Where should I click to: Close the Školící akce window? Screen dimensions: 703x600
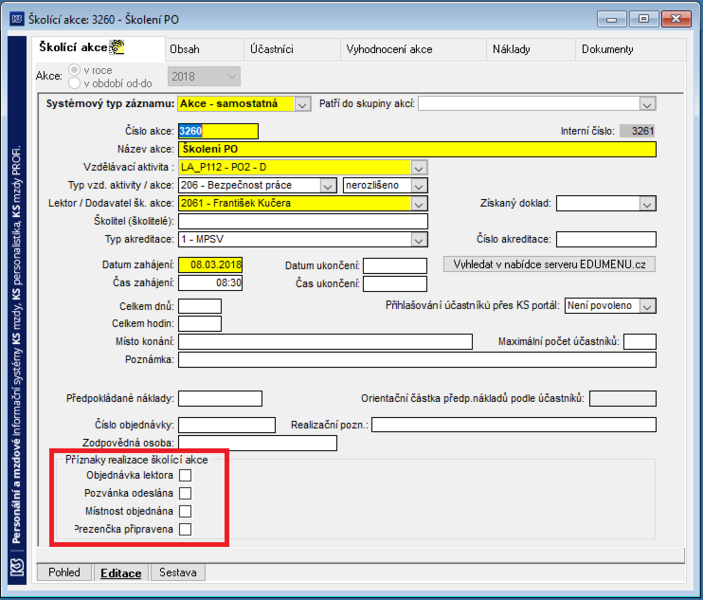[x=676, y=19]
